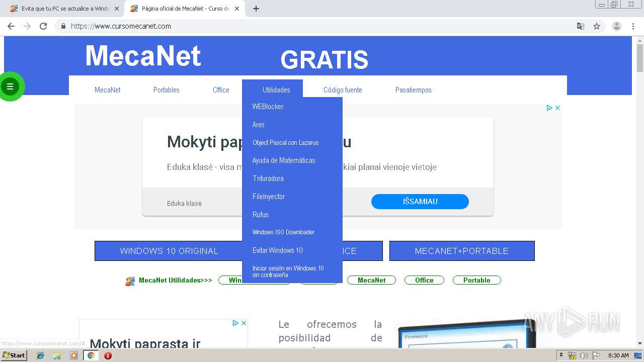This screenshot has width=644, height=362.
Task: Click the Utilidades menu header
Action: [x=276, y=90]
